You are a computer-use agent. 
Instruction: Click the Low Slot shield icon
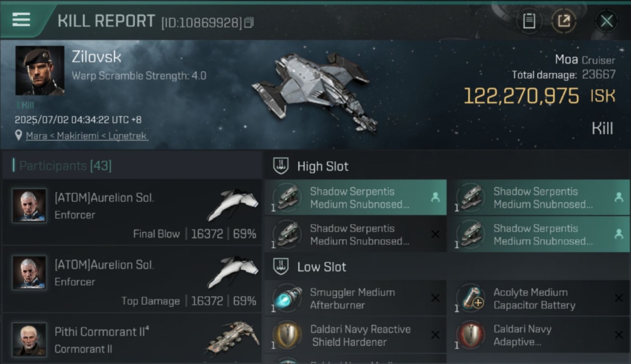point(281,266)
